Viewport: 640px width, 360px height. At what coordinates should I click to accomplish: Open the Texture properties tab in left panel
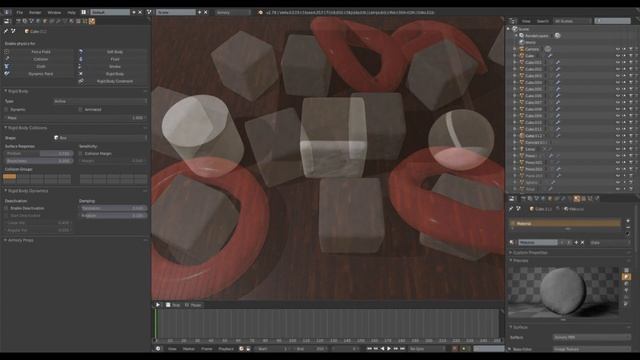pyautogui.click(x=78, y=21)
